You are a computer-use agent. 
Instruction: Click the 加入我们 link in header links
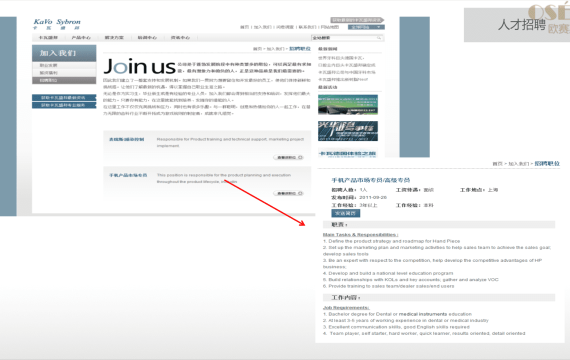click(x=262, y=27)
